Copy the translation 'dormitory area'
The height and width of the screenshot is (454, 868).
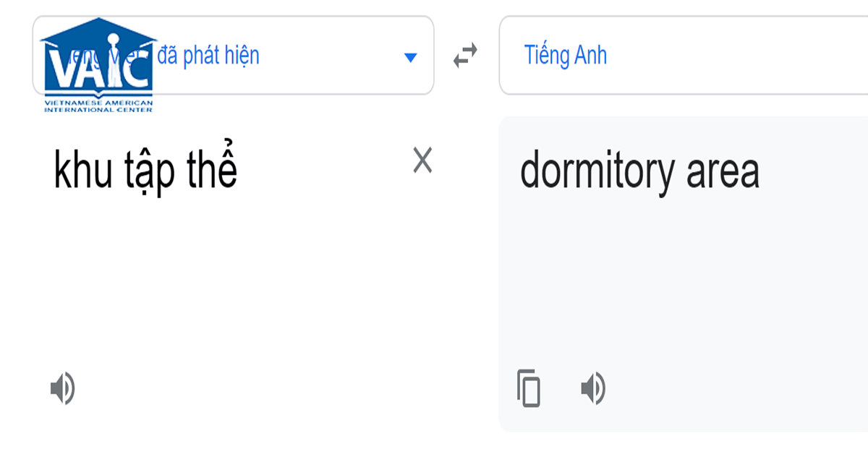tap(528, 388)
